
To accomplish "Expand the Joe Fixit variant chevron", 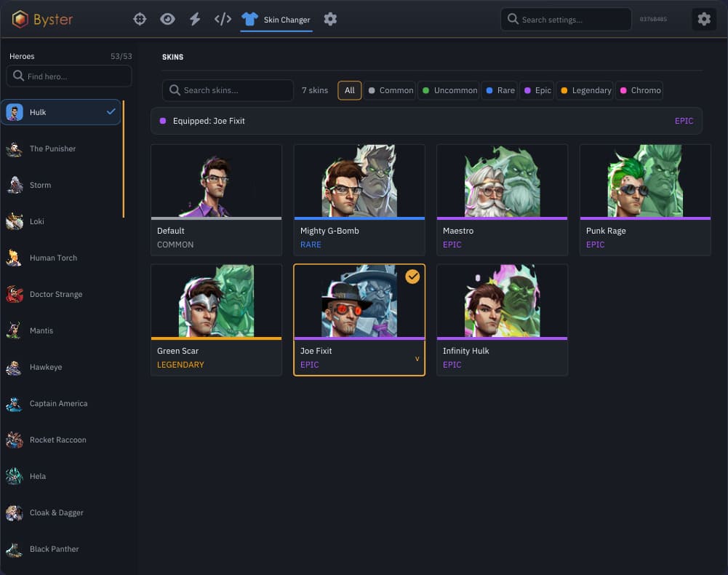I will 417,358.
